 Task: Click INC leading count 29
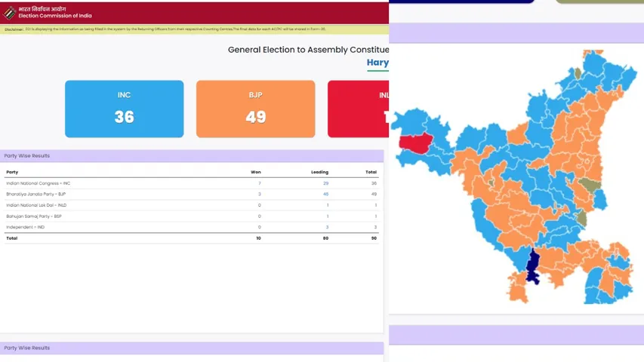pos(325,183)
